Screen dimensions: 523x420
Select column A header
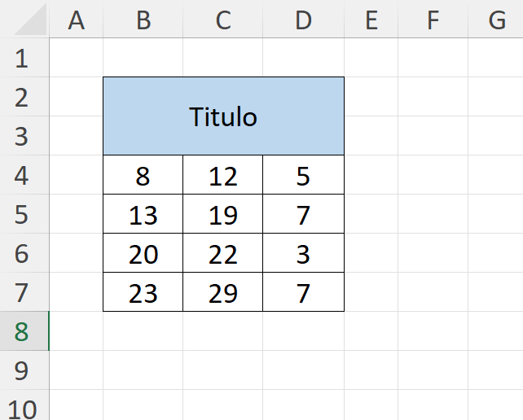pos(76,20)
